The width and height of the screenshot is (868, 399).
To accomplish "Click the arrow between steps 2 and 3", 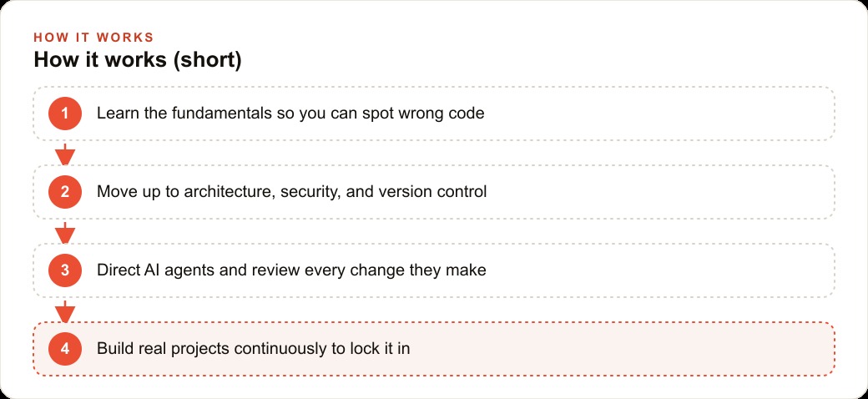I will 65,232.
